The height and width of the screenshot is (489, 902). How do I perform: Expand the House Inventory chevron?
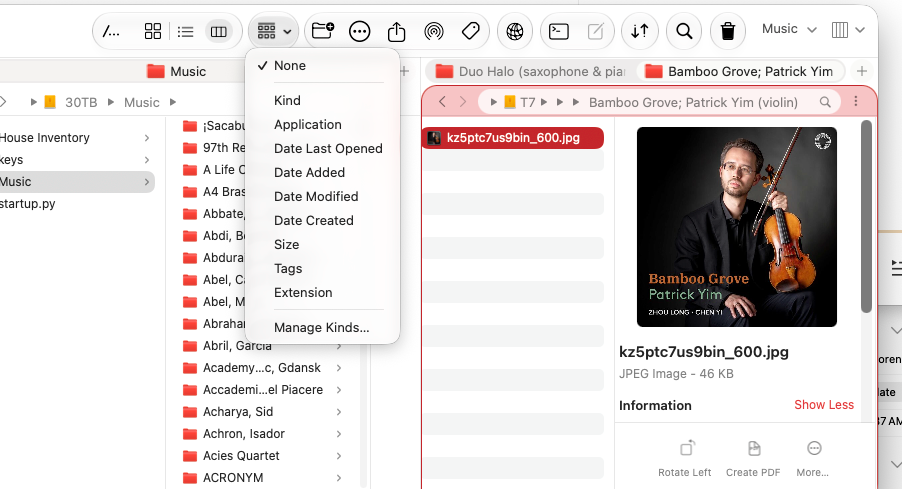point(147,138)
